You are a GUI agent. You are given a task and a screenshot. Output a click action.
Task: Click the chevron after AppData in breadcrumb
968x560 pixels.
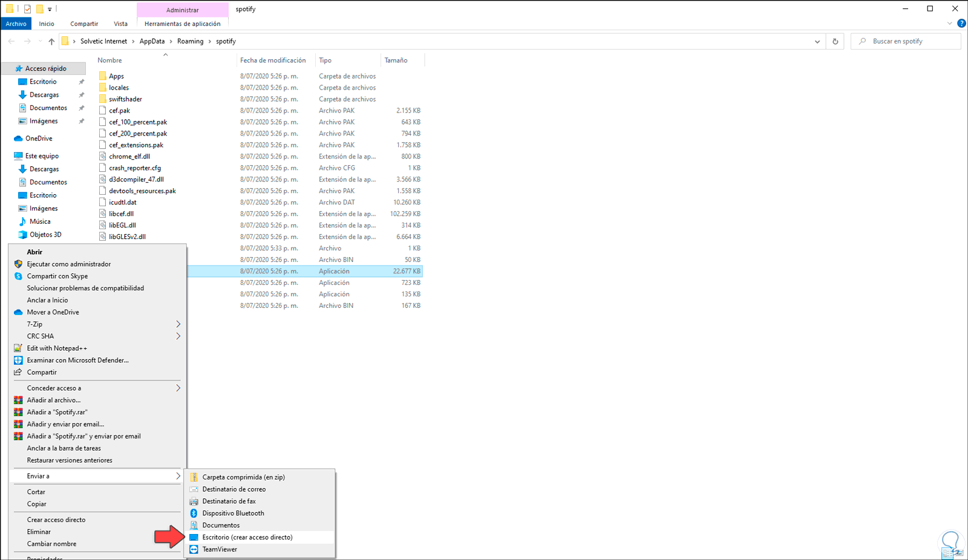pos(171,42)
